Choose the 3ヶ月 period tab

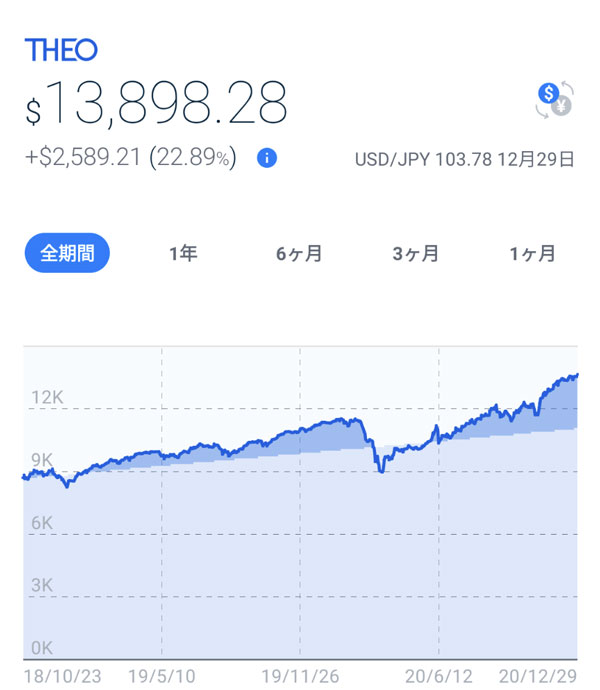415,254
